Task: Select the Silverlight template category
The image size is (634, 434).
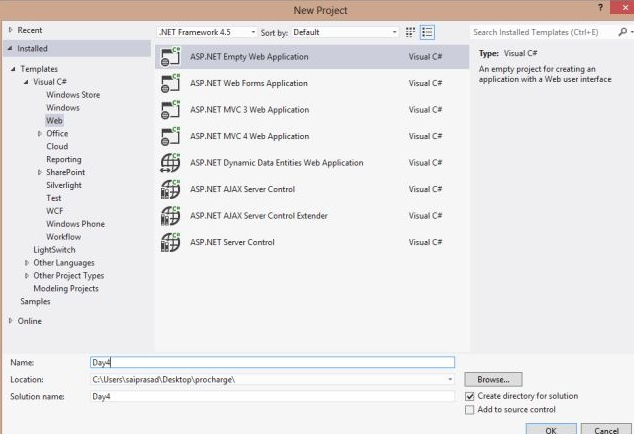Action: click(64, 185)
